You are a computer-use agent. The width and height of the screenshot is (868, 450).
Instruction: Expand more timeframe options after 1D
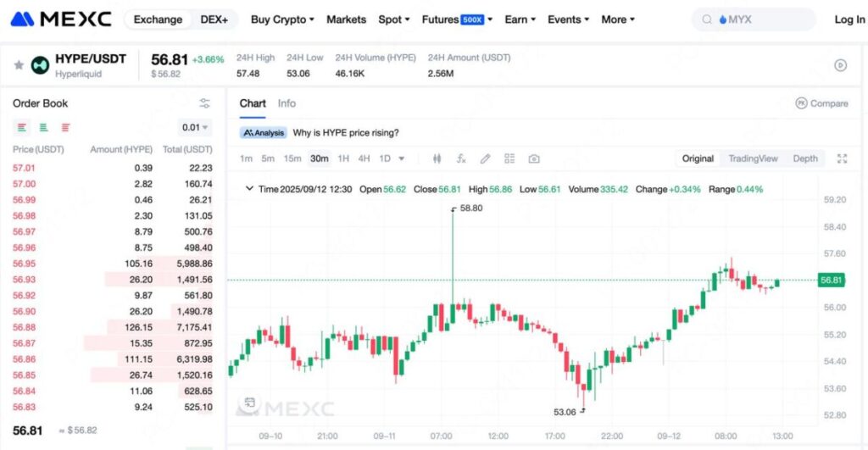[x=402, y=158]
